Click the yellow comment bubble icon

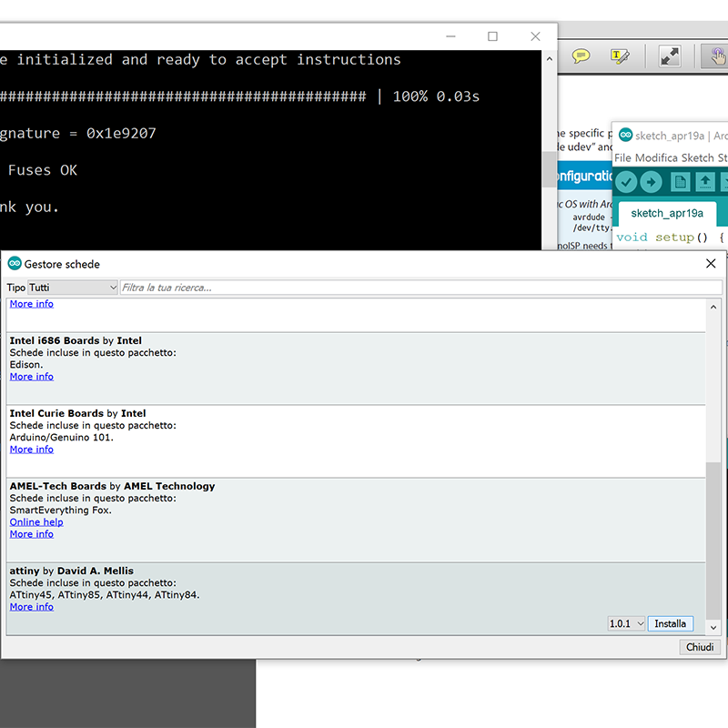click(x=581, y=56)
